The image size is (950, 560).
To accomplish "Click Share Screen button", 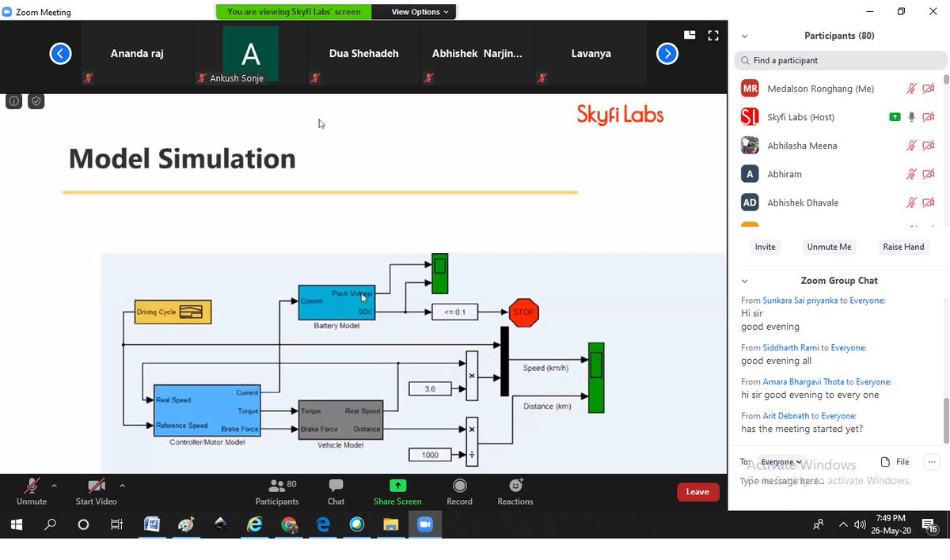I will (397, 491).
